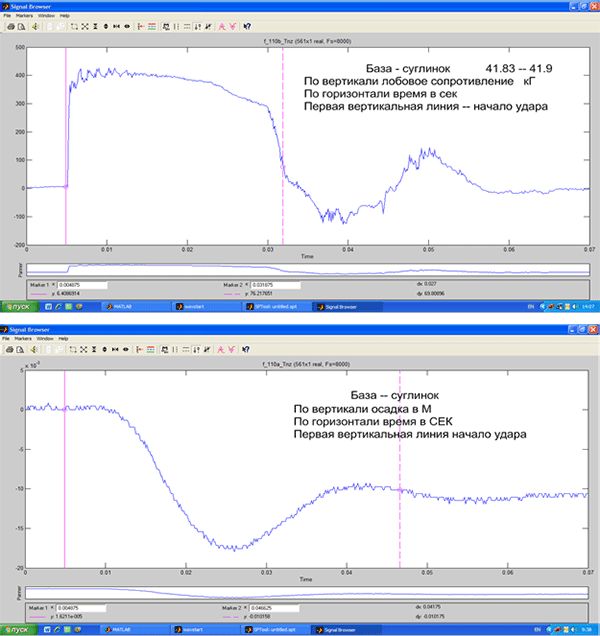Open the File menu in f_110b_Tnz window
This screenshot has width=600, height=636.
7,17
